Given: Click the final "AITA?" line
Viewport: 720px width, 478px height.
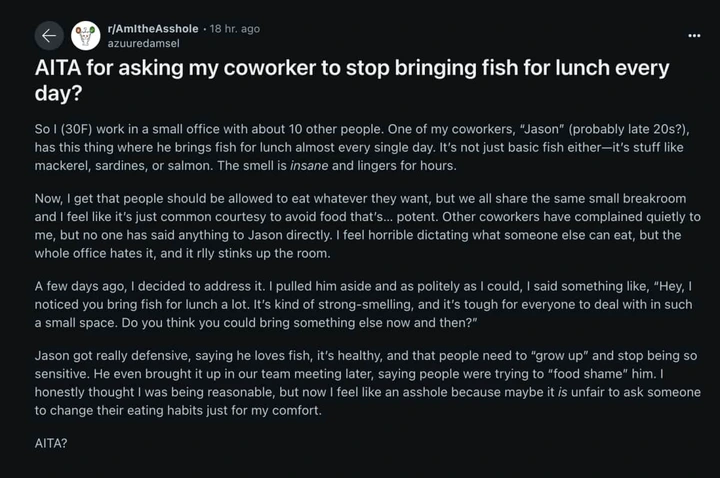Looking at the screenshot, I should coord(51,444).
